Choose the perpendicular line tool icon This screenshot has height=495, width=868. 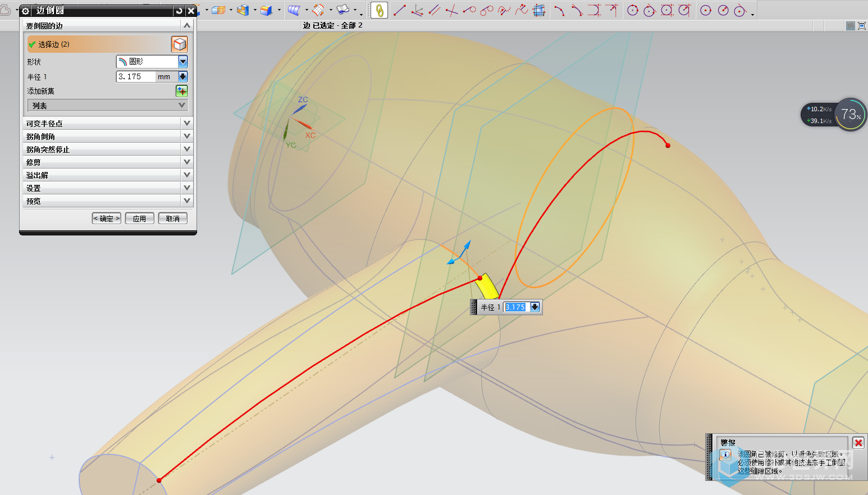click(x=452, y=10)
